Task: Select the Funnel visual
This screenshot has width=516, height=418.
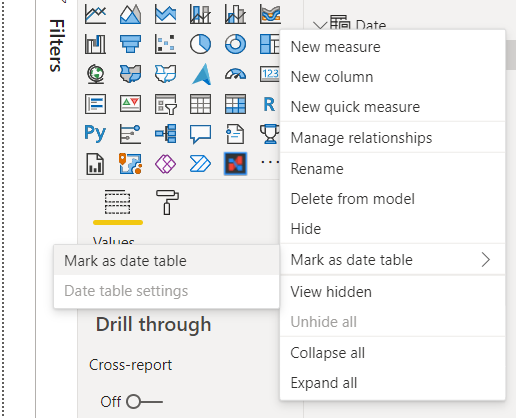Action: pyautogui.click(x=130, y=44)
